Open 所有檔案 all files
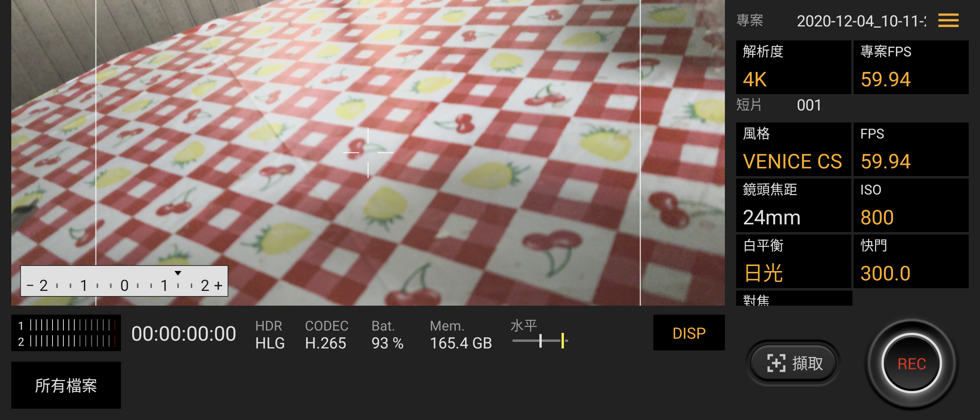Viewport: 980px width, 420px height. tap(66, 385)
